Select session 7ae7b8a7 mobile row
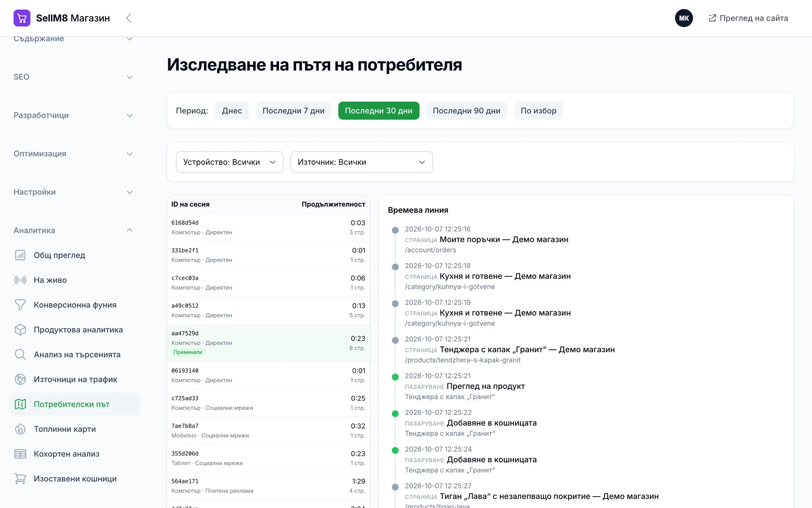Image resolution: width=812 pixels, height=508 pixels. coord(268,430)
